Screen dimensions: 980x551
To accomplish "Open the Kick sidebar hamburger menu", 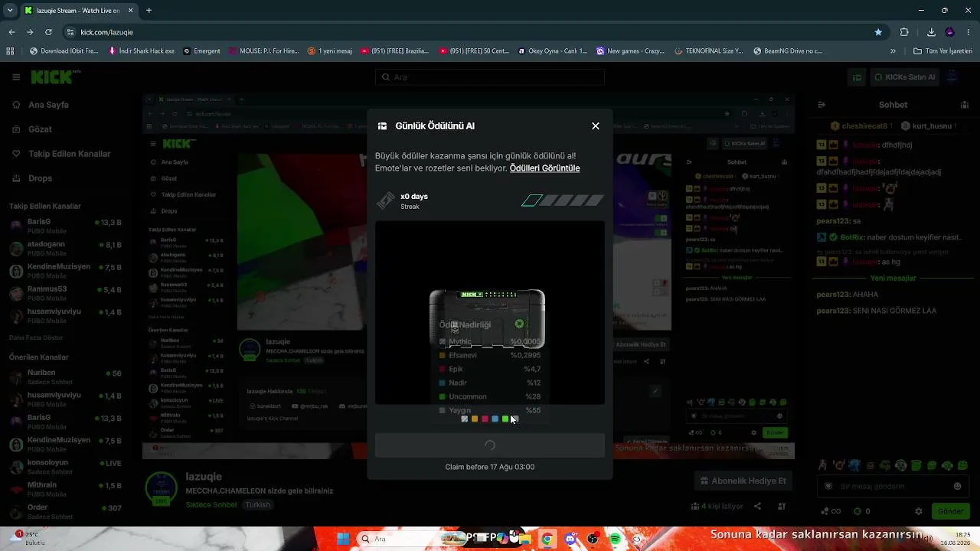I will (16, 77).
